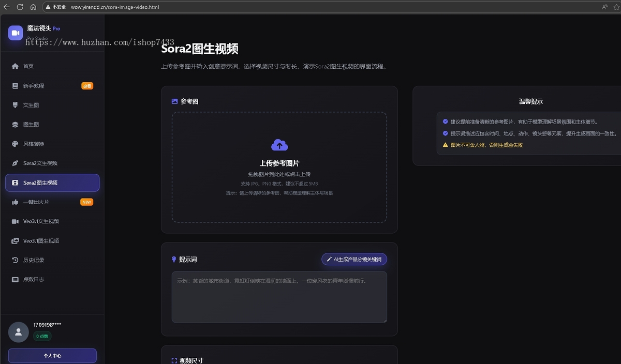This screenshot has width=621, height=364.
Task: Open 新手教程 menu entry
Action: click(x=52, y=86)
